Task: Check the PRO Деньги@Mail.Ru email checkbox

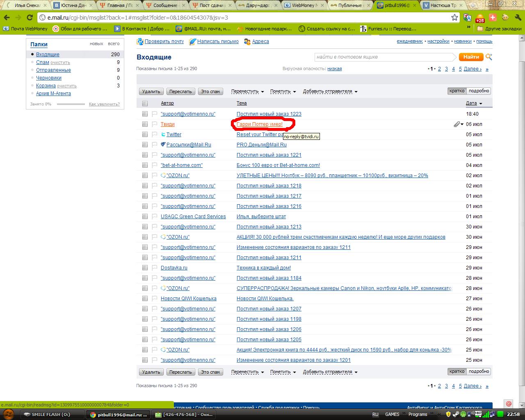Action: pos(145,145)
